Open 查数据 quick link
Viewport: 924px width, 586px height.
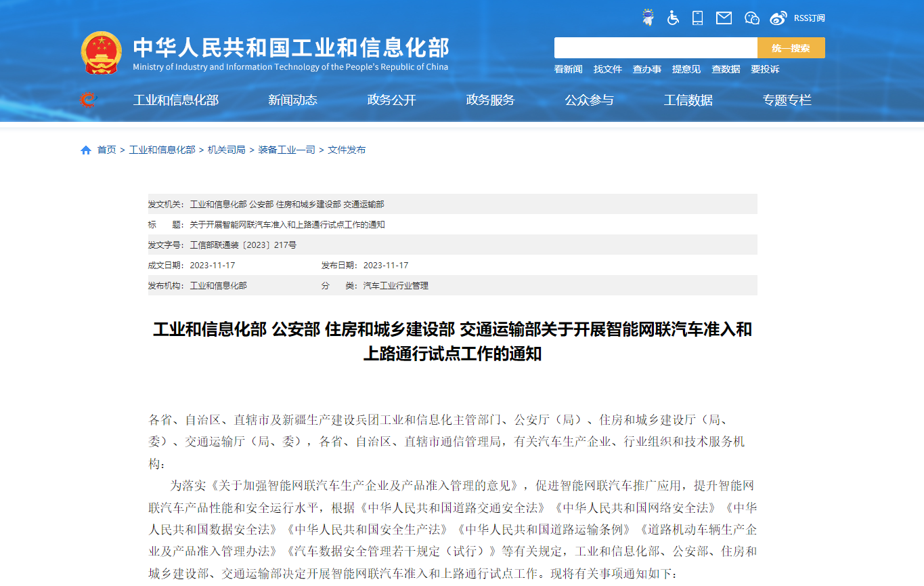click(726, 69)
